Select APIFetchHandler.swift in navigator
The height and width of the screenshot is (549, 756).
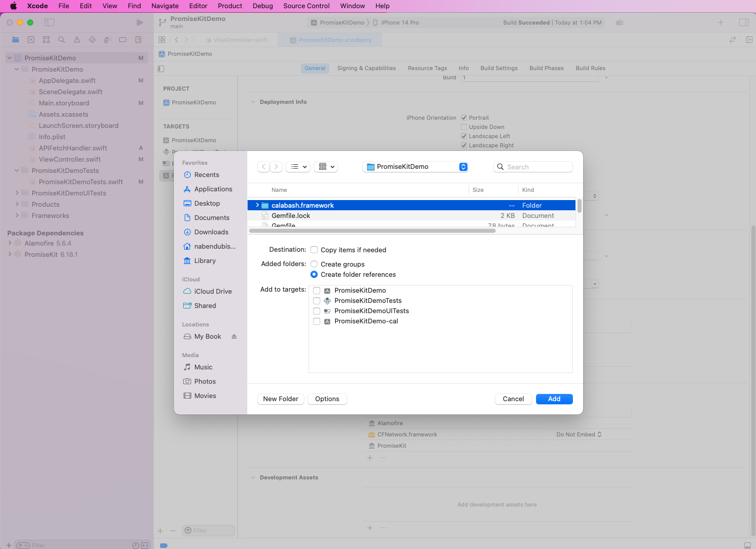(73, 148)
